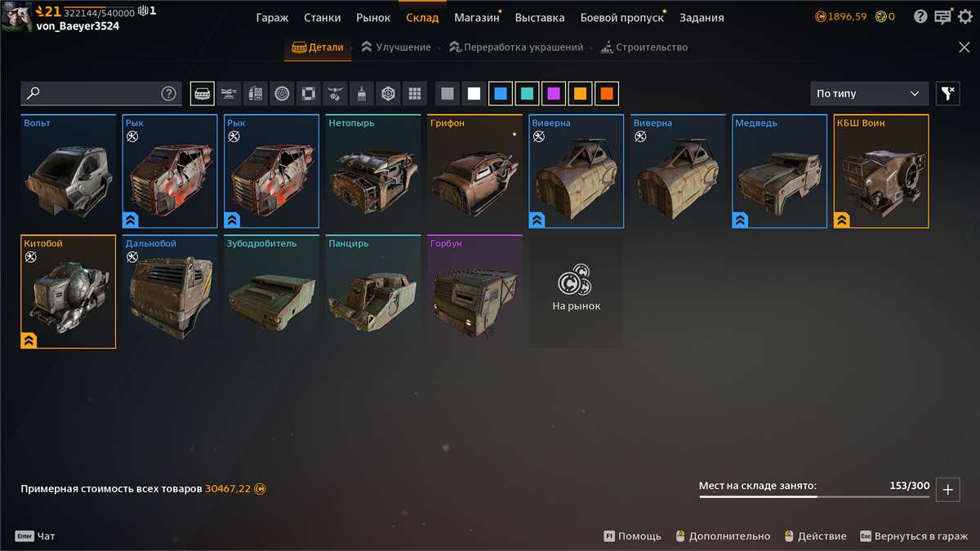Expand storage with the plus button
Screen dimensions: 980x551
click(947, 490)
